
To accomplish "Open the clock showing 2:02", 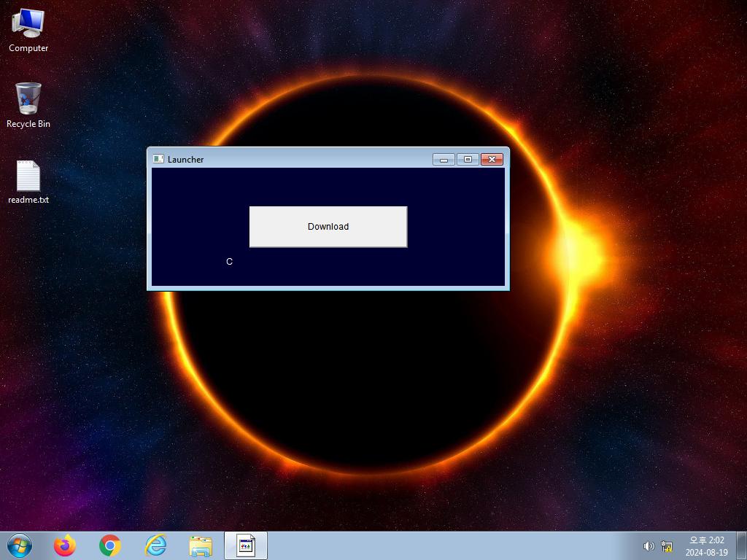I will (706, 546).
